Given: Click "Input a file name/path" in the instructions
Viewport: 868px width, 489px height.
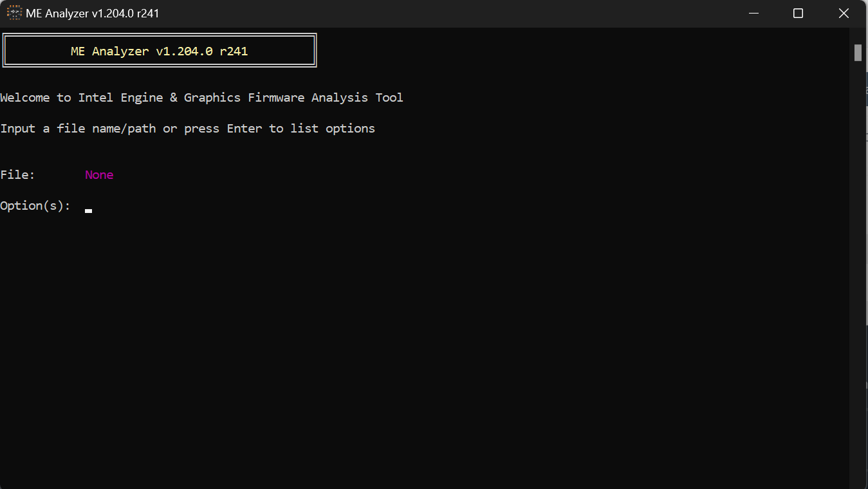Looking at the screenshot, I should 78,129.
